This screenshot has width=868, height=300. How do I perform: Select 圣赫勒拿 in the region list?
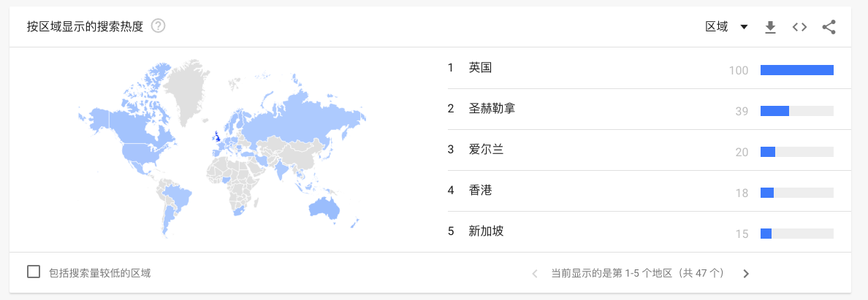click(492, 109)
